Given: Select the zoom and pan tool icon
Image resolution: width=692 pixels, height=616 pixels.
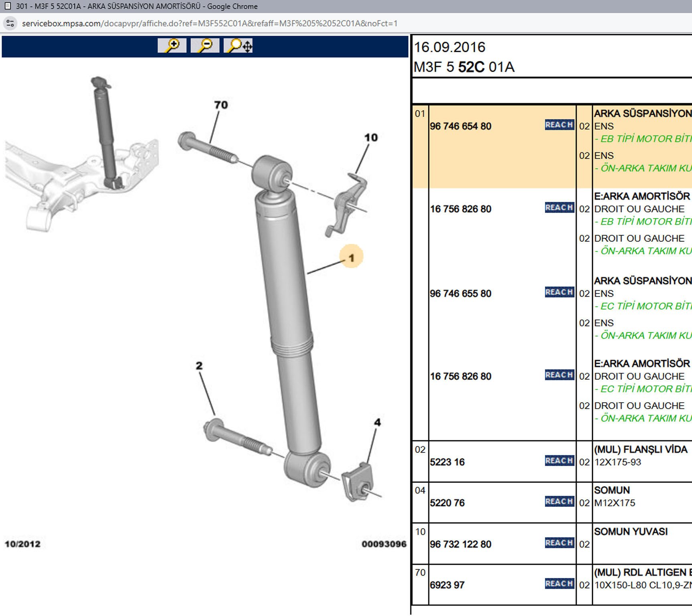Looking at the screenshot, I should click(238, 45).
